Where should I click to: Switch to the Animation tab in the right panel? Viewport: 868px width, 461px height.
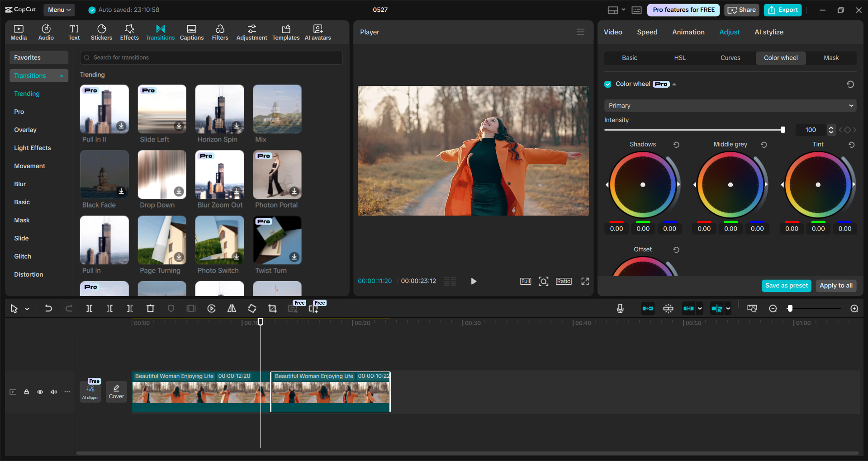[688, 32]
